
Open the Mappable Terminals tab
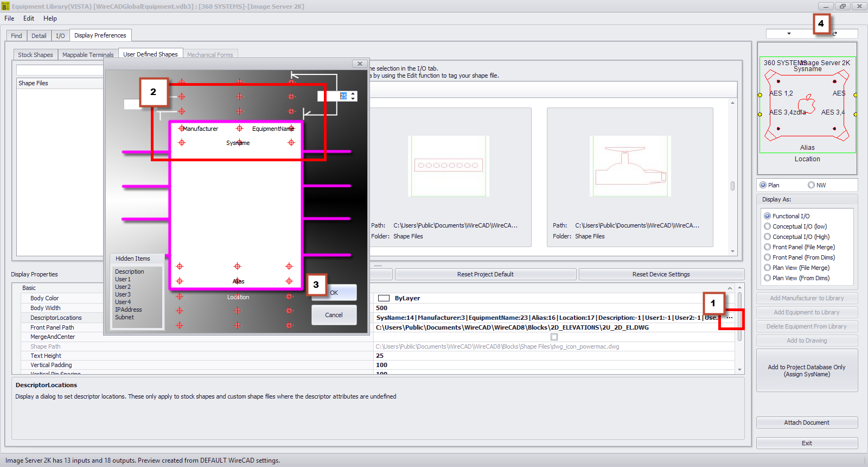coord(88,55)
